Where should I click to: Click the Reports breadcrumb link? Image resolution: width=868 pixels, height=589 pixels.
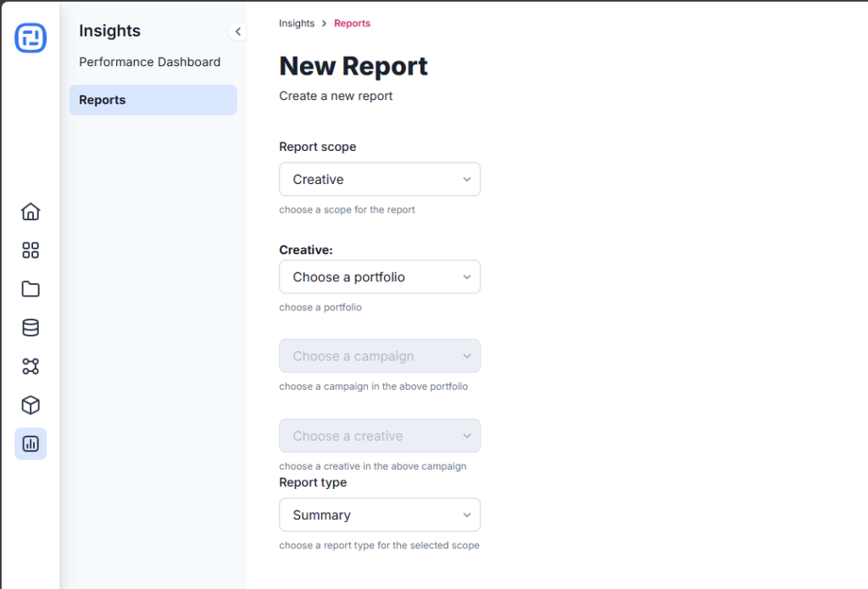click(352, 23)
